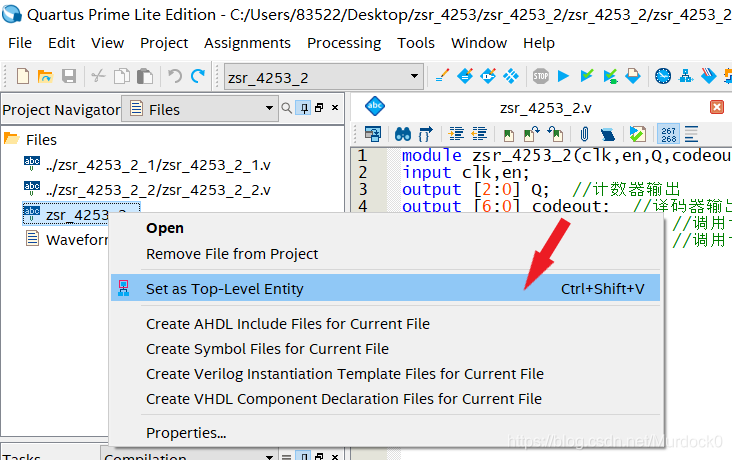Open the project entity dropdown zsr_4253_2
This screenshot has width=732, height=460.
(x=324, y=77)
